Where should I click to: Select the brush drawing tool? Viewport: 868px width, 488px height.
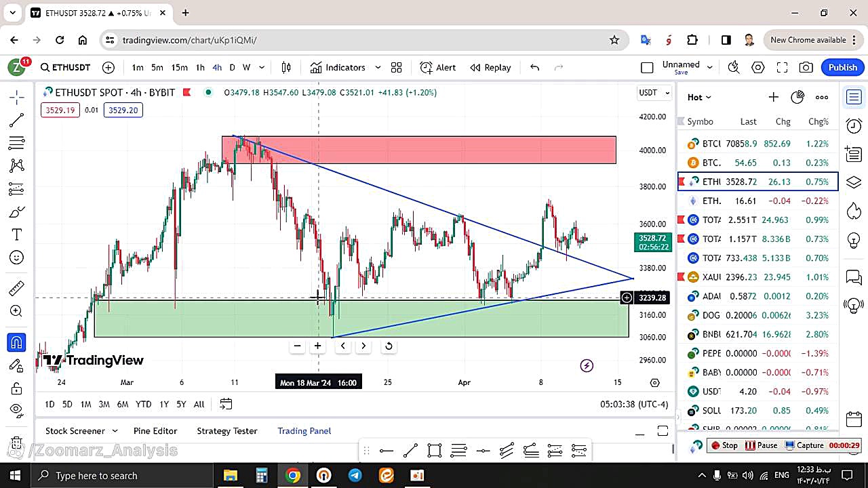click(x=17, y=212)
